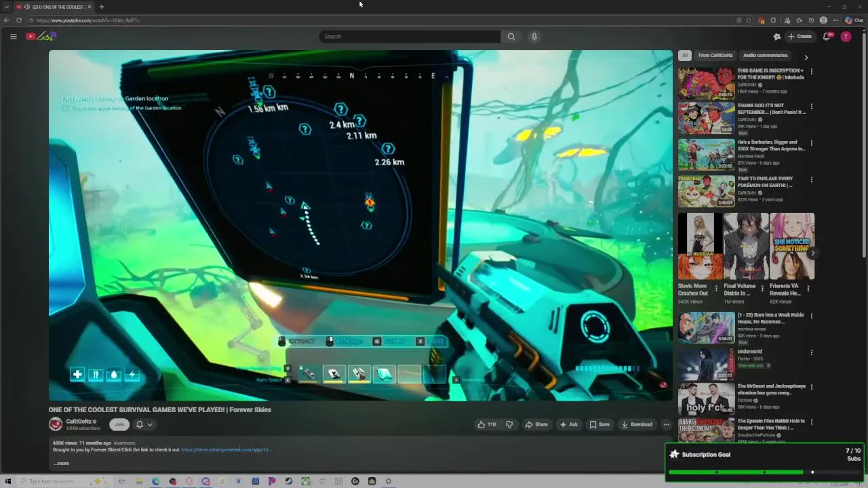Join the CaRtOoNz channel membership
The width and height of the screenshot is (868, 488).
click(120, 424)
